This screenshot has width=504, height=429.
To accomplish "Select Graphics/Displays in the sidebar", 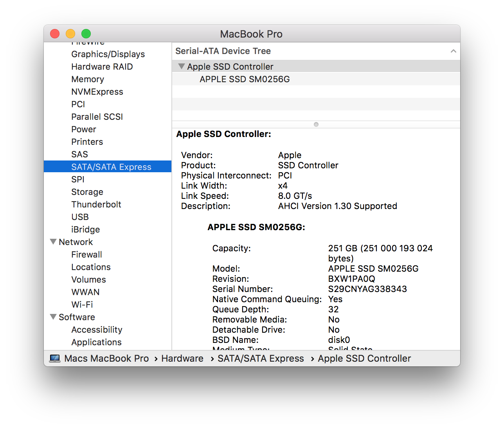I will (108, 54).
